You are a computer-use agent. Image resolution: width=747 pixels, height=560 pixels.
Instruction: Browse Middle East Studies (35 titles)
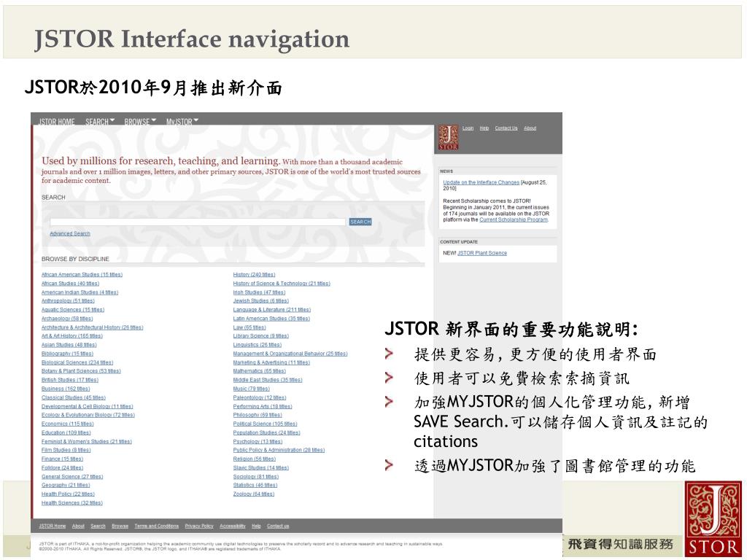point(268,380)
